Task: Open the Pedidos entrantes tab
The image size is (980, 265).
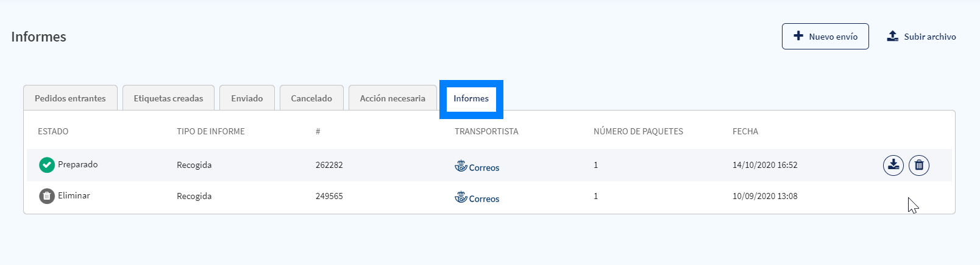Action: (x=70, y=98)
